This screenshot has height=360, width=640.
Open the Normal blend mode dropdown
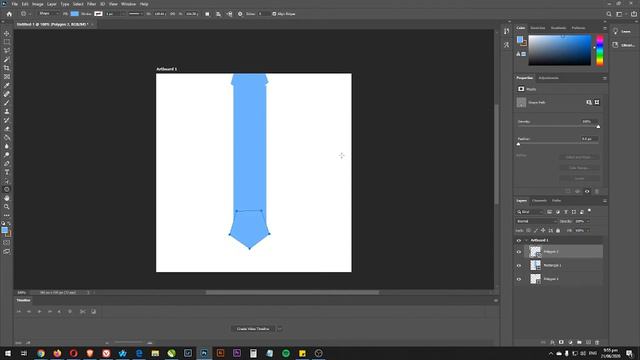pos(536,221)
